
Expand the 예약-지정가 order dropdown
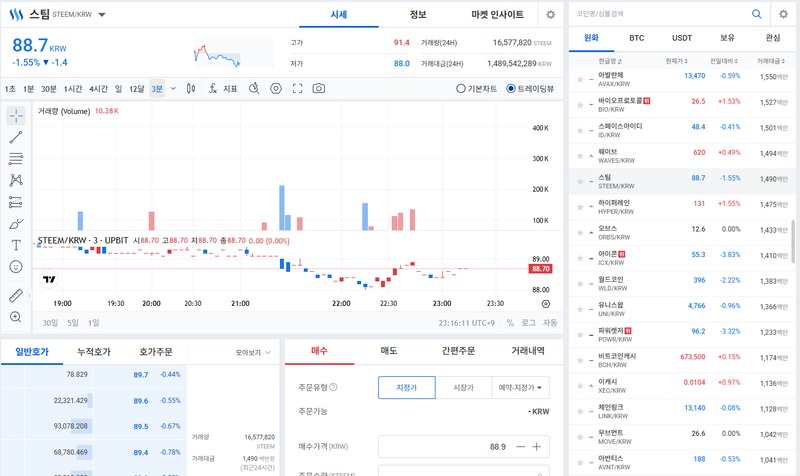coord(523,387)
